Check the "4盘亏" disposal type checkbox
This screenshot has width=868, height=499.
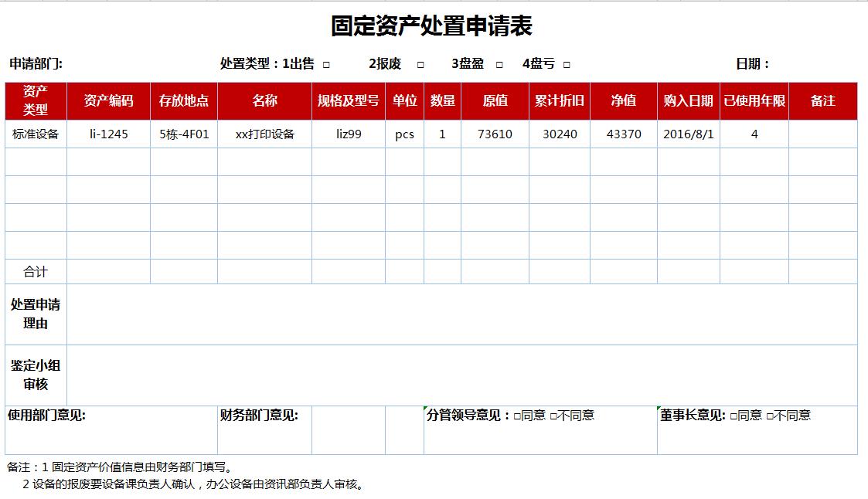(x=566, y=64)
